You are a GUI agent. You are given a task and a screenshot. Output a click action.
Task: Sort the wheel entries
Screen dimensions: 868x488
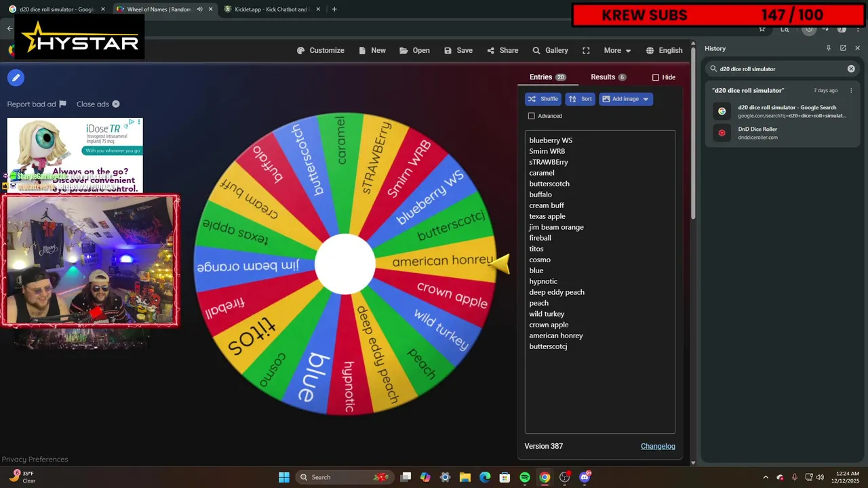point(580,99)
